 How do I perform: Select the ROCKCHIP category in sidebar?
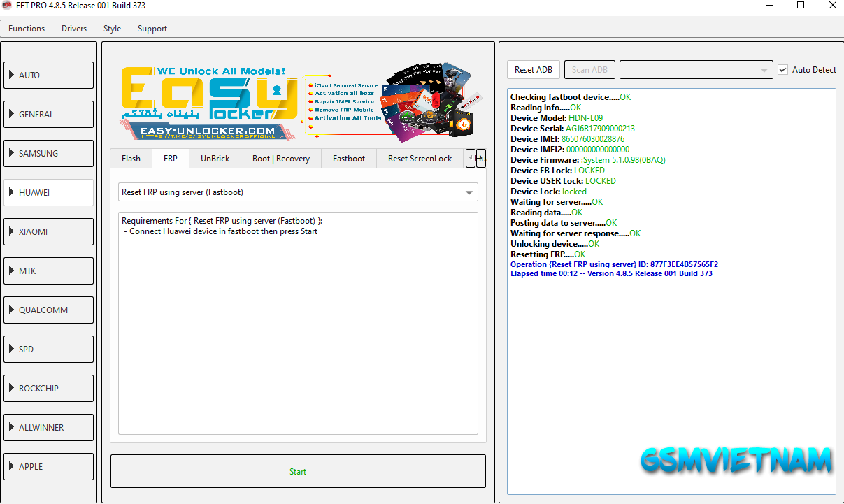click(49, 388)
